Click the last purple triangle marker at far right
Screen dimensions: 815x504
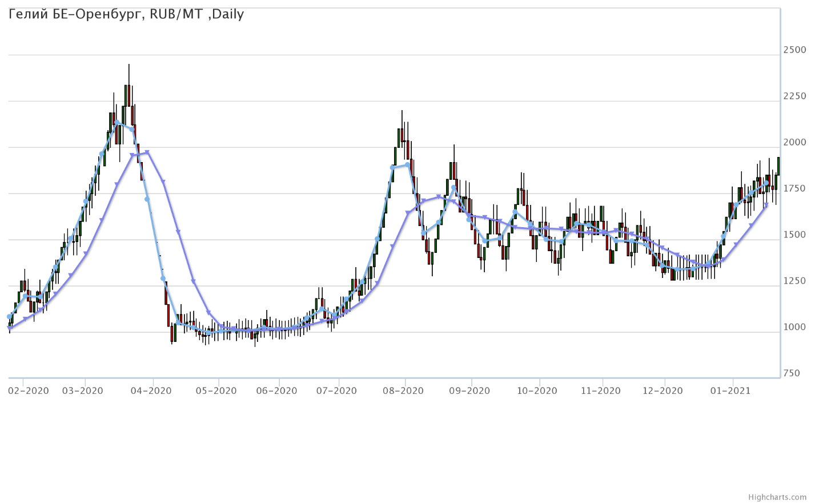coord(766,205)
